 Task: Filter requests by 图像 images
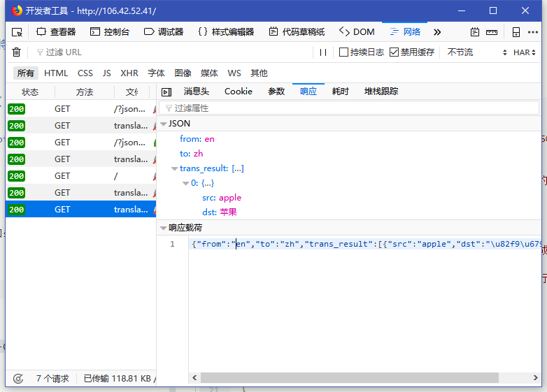[183, 73]
